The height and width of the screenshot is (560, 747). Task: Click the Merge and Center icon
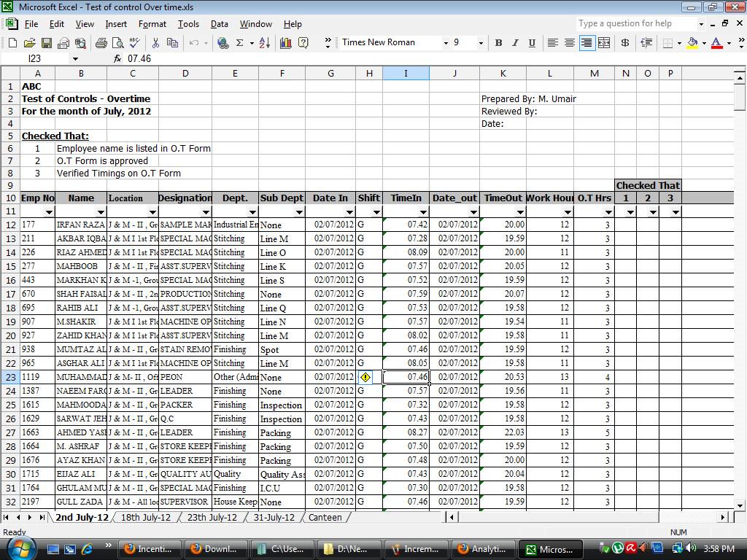(604, 43)
